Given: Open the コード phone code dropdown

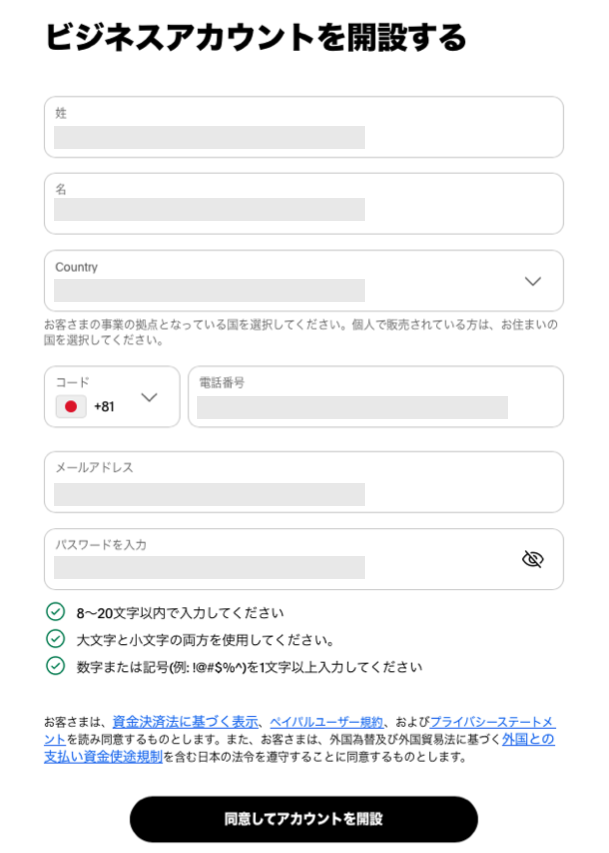Looking at the screenshot, I should click(x=112, y=397).
